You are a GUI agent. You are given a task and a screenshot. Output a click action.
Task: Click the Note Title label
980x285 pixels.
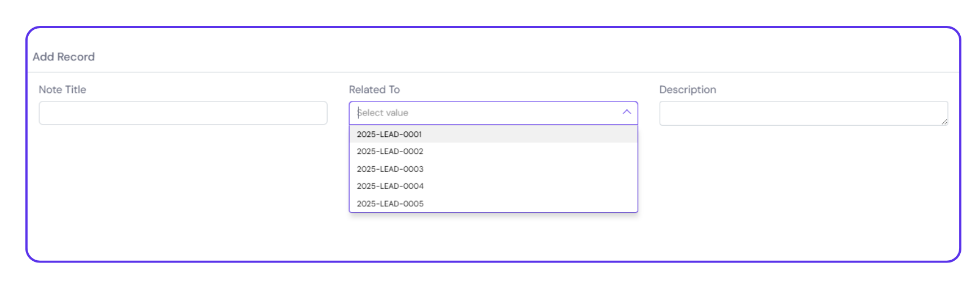click(x=63, y=90)
